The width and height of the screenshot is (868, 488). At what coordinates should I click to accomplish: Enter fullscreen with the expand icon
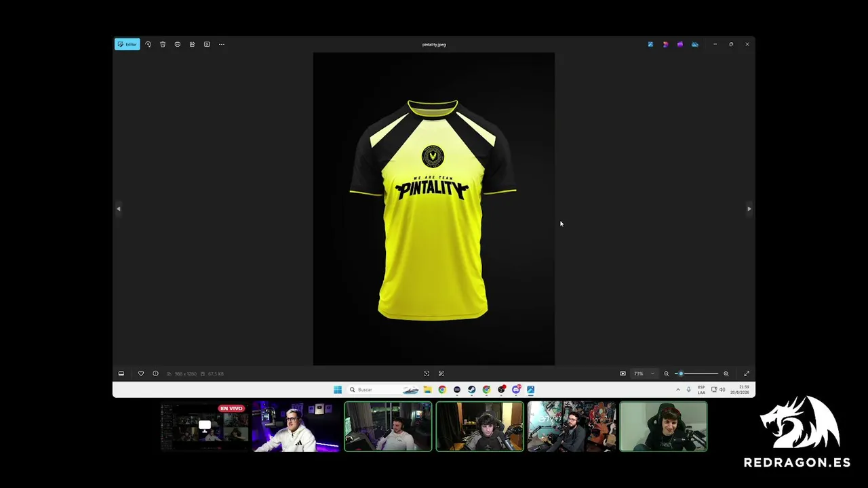pyautogui.click(x=747, y=373)
